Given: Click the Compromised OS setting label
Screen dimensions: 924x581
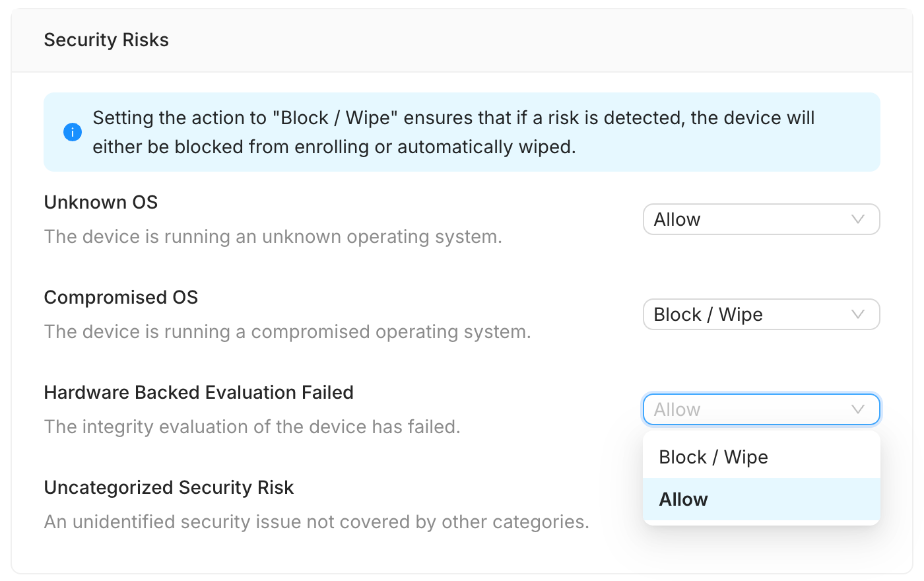Looking at the screenshot, I should (x=121, y=297).
